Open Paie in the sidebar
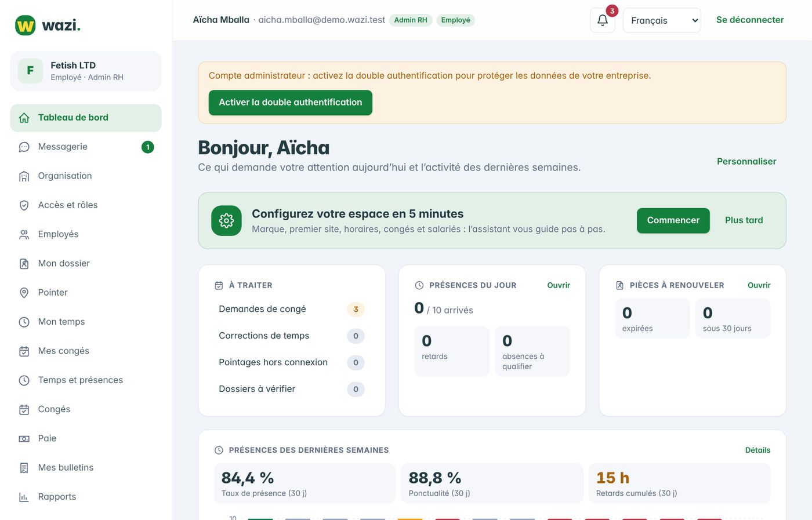The width and height of the screenshot is (812, 520). point(86,438)
